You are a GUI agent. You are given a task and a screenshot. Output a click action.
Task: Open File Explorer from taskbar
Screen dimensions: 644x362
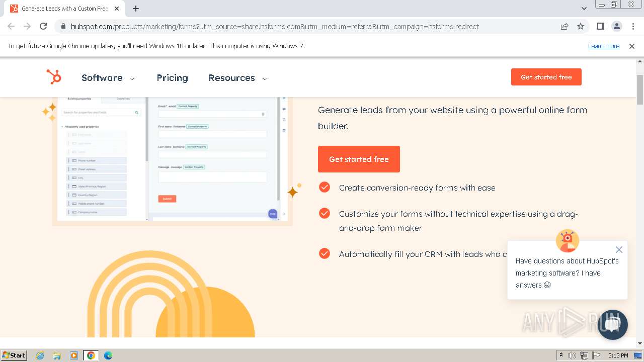[x=57, y=355]
